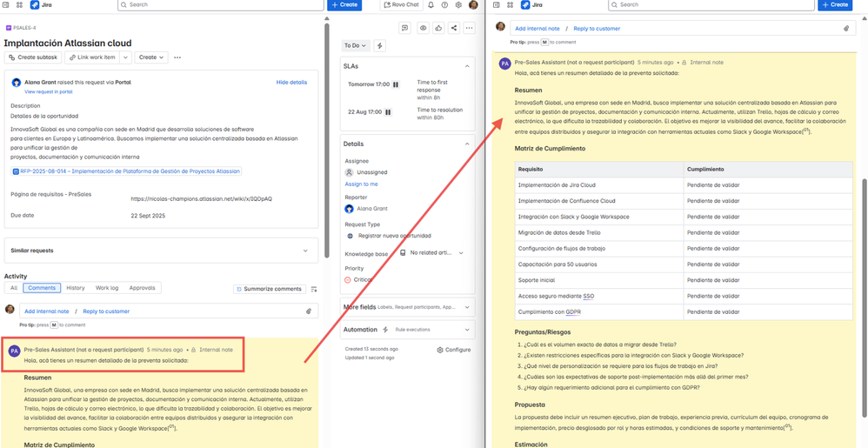Open Rovo Chat
The image size is (868, 448).
coord(401,4)
